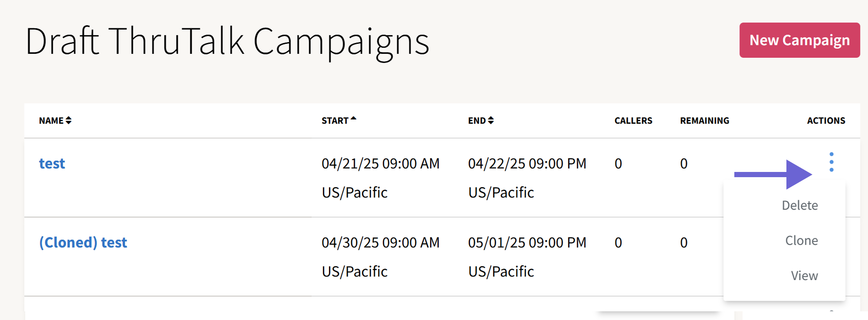
Task: Click the REMAINING column header
Action: point(704,121)
